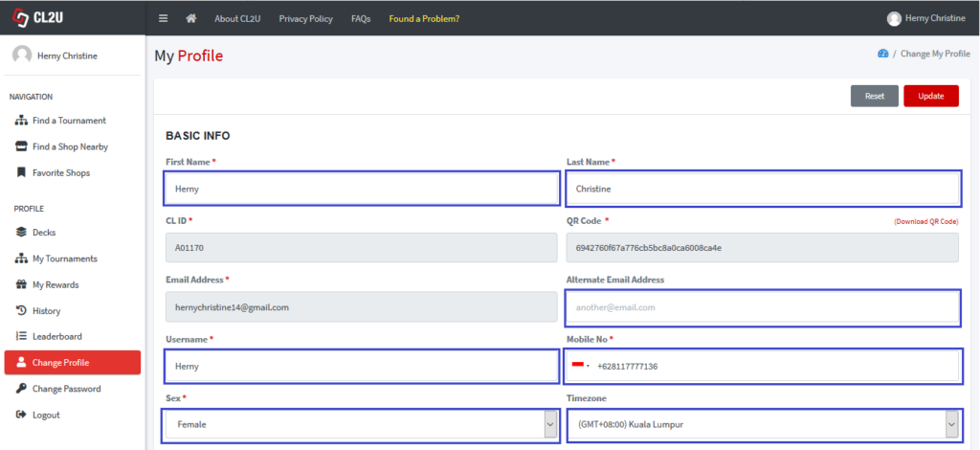
Task: Open Privacy Policy in the top menu
Action: (305, 19)
